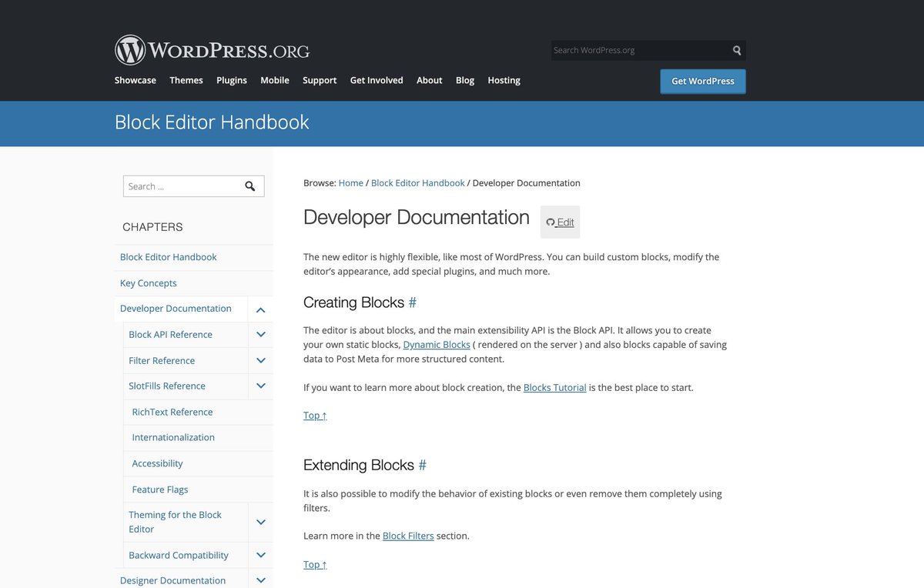Open the Themes menu item
Screen dimensions: 924x588
point(186,80)
